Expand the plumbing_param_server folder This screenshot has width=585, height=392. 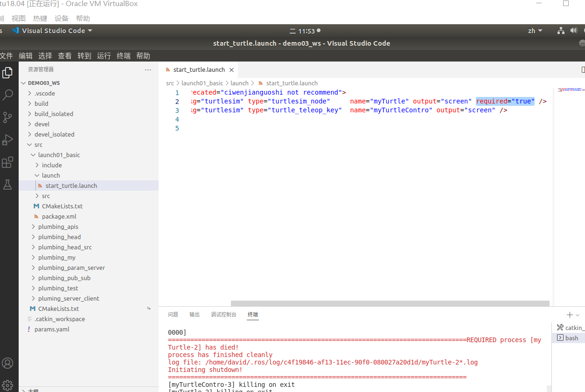pos(89,268)
